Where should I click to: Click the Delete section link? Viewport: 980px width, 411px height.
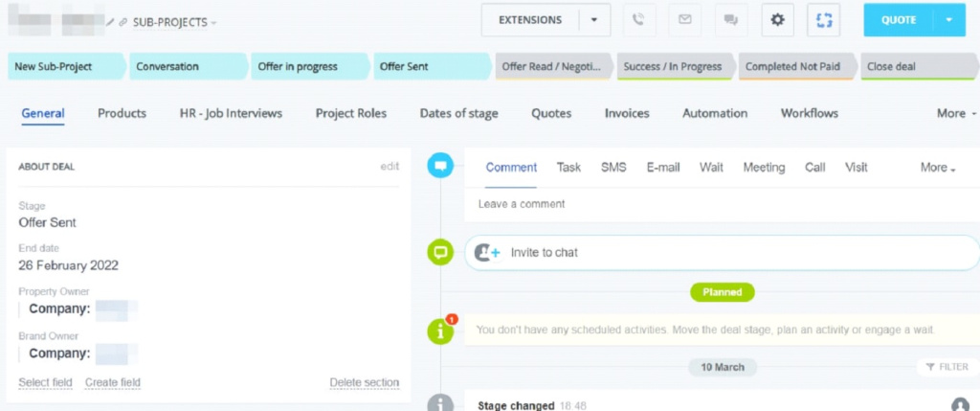364,383
